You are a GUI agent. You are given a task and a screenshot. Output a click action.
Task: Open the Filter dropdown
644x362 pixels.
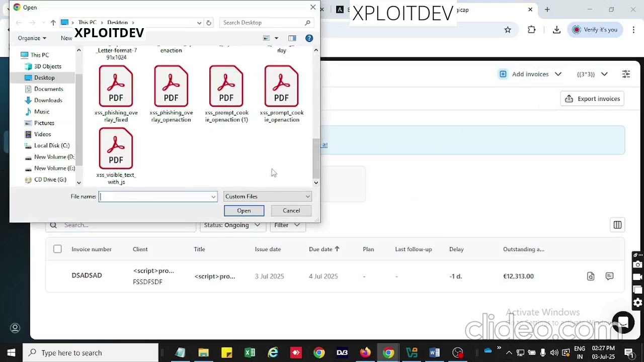tap(287, 225)
